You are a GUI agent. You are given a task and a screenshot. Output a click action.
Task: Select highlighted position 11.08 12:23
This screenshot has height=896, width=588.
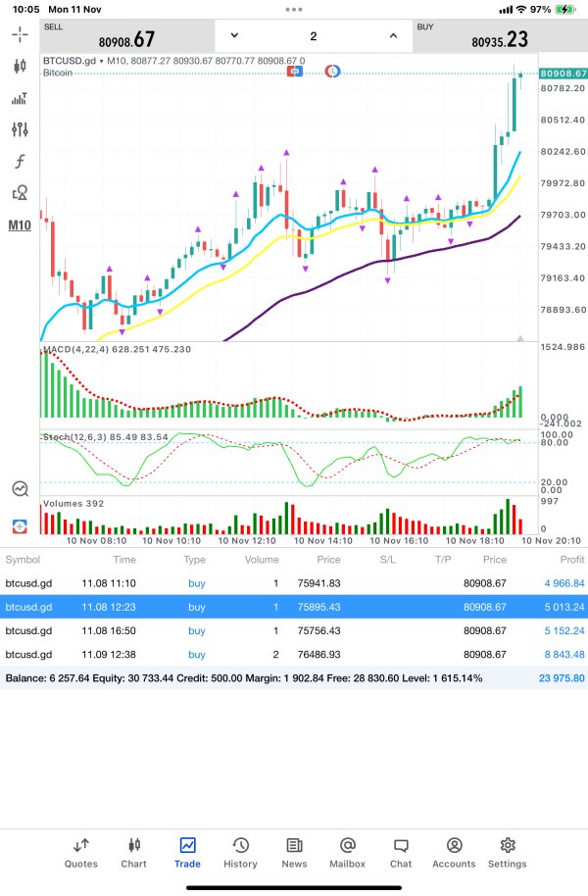294,607
